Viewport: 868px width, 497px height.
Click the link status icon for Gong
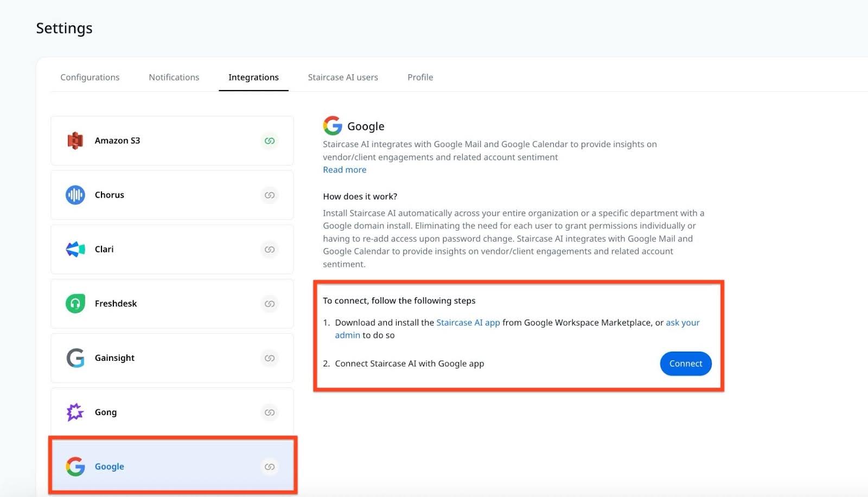(x=270, y=412)
